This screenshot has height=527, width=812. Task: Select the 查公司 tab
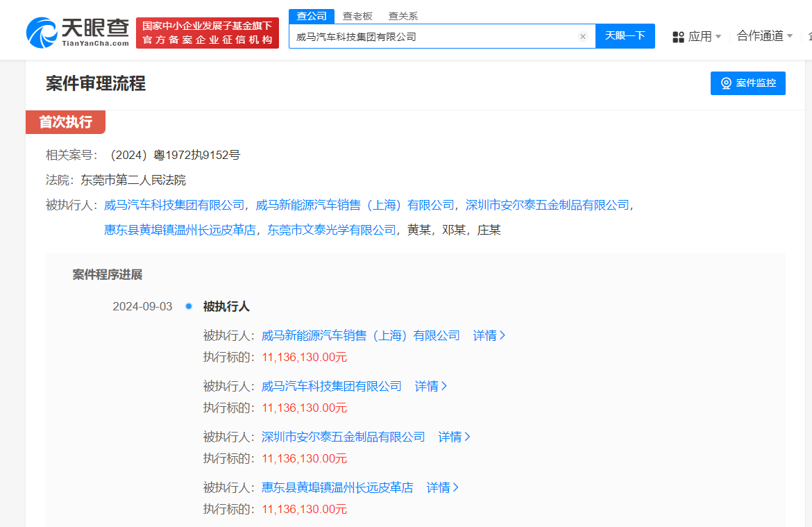pos(312,15)
